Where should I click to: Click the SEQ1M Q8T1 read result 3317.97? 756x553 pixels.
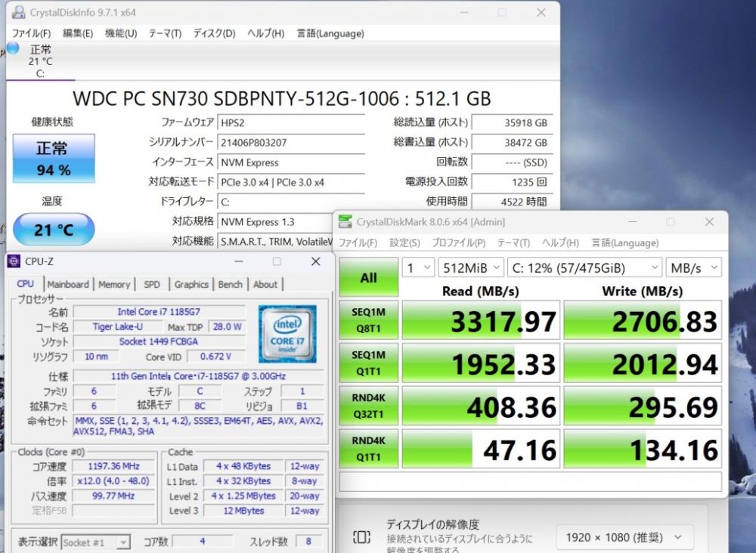tap(481, 320)
